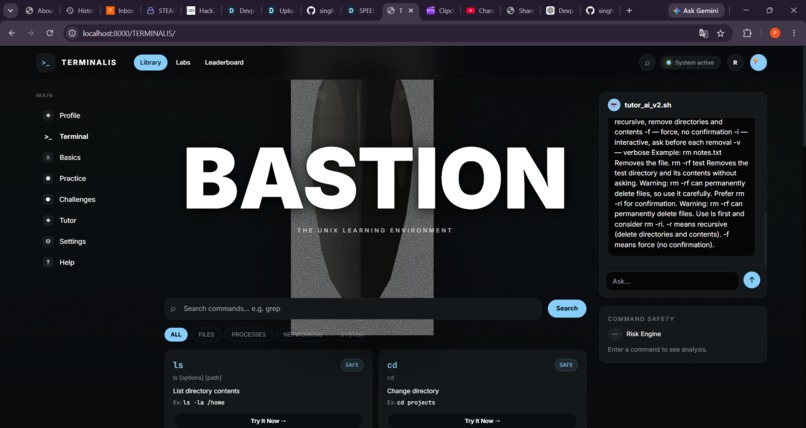Send the tutor question with arrow button
This screenshot has width=806, height=428.
tap(752, 280)
